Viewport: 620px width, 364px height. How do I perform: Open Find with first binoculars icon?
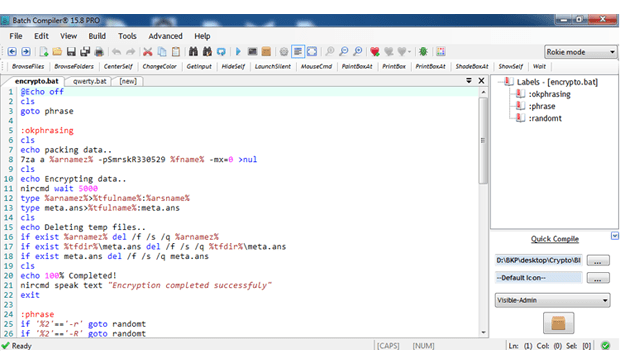click(x=193, y=52)
